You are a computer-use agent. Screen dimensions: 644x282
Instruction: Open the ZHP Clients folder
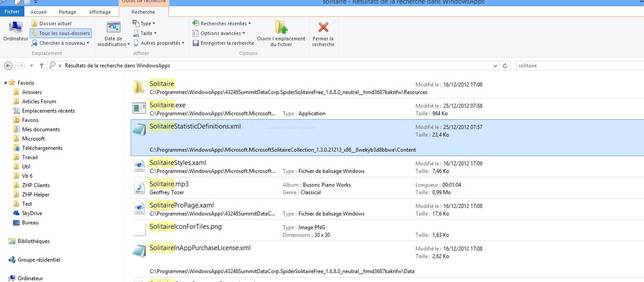(31, 185)
